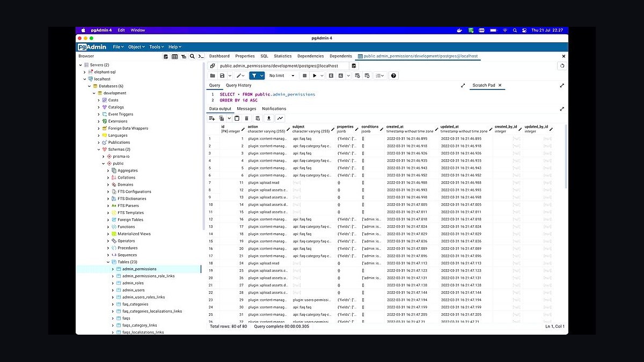Open the No limit rows dropdown

[282, 76]
